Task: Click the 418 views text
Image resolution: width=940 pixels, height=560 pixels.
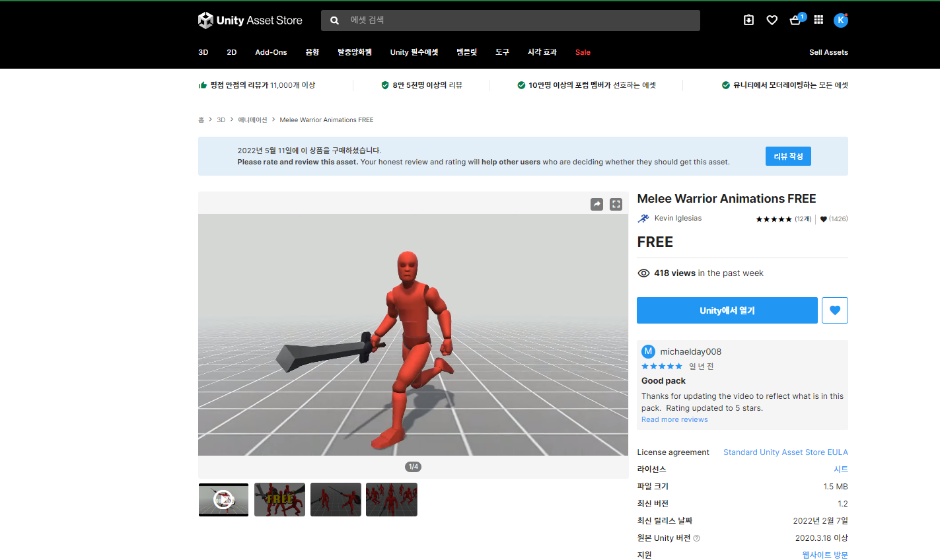Action: coord(674,273)
